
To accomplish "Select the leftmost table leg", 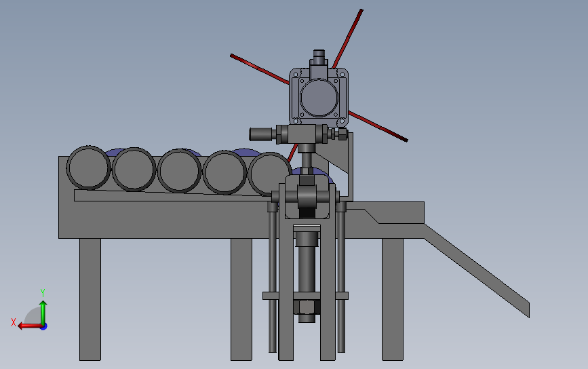I will [x=90, y=299].
